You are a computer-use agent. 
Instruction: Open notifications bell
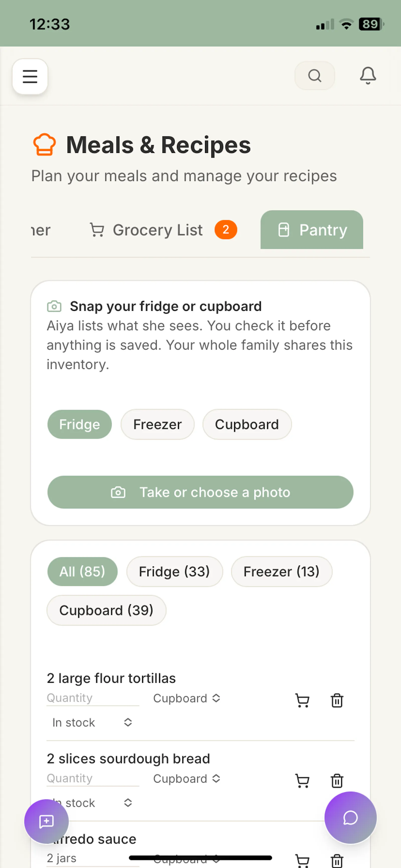(368, 75)
